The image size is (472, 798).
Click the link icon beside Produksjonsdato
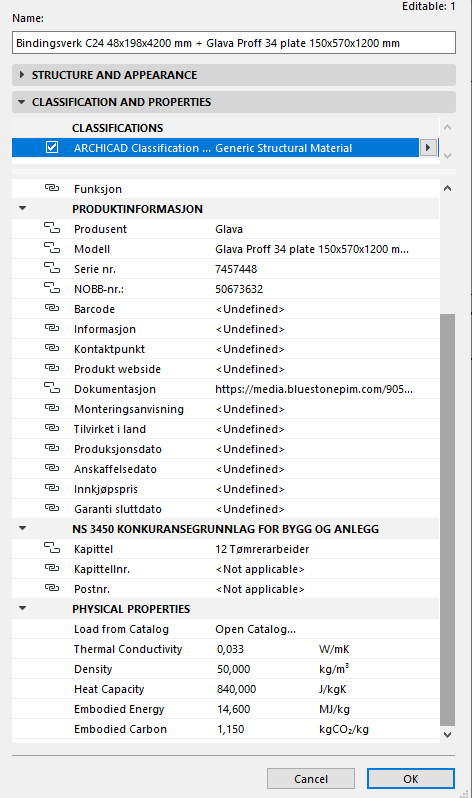[x=51, y=448]
